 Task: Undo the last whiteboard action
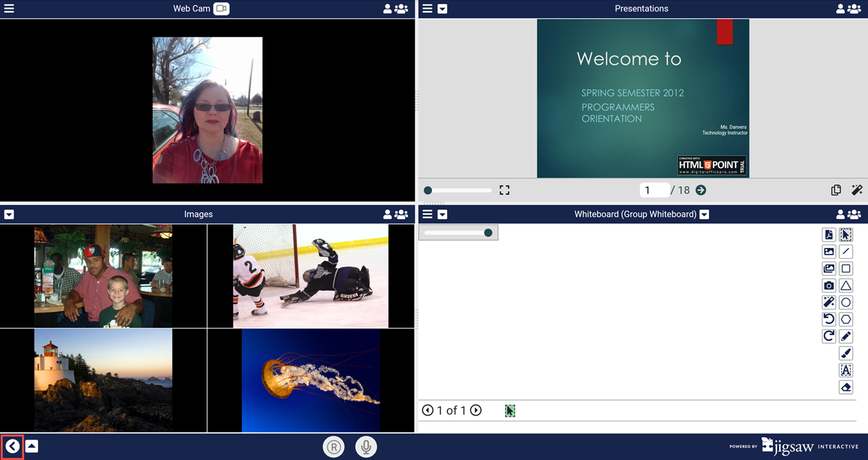coord(829,320)
